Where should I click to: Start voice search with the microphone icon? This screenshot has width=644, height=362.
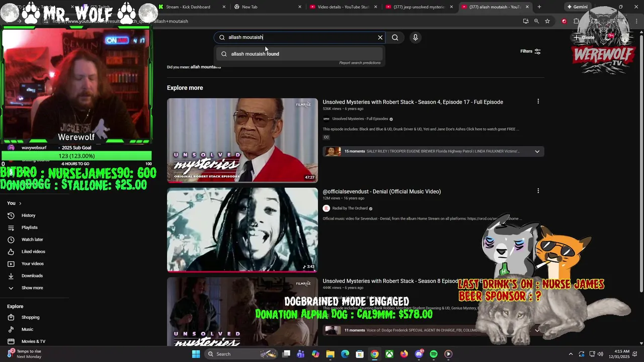pyautogui.click(x=415, y=37)
